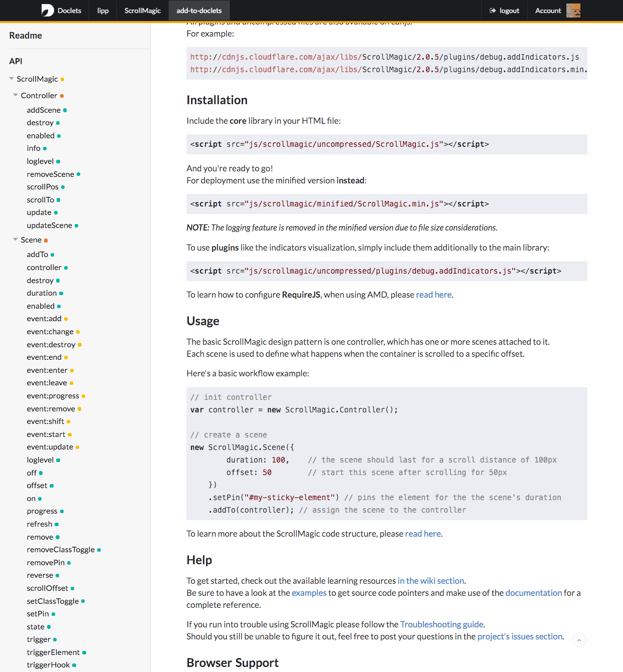Select the triggerHook API entry

(48, 665)
